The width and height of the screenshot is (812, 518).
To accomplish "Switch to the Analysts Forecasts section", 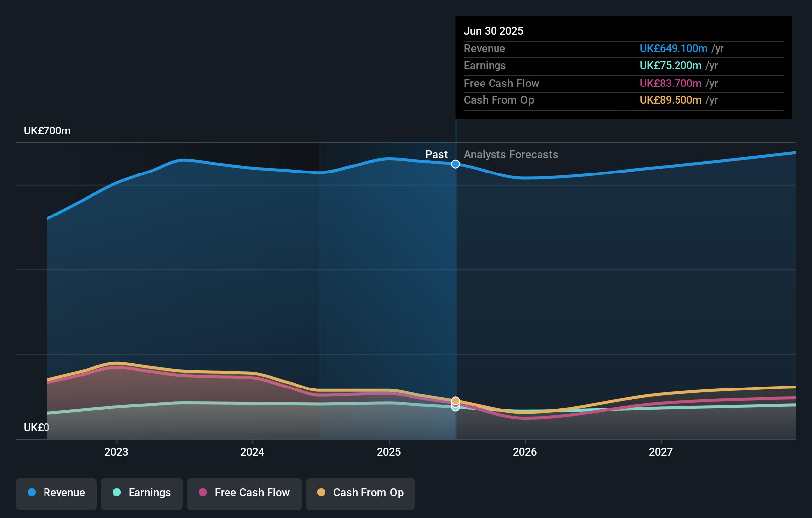I will pos(511,154).
